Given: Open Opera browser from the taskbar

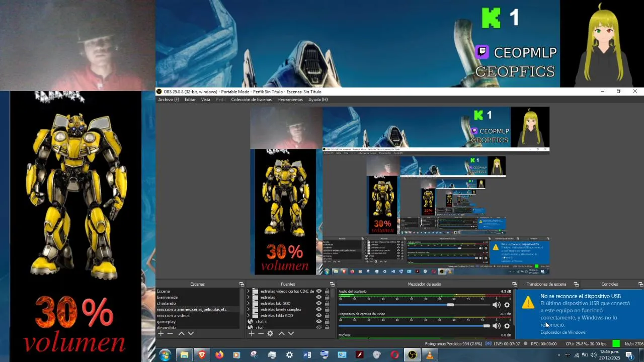Looking at the screenshot, I should tap(394, 355).
